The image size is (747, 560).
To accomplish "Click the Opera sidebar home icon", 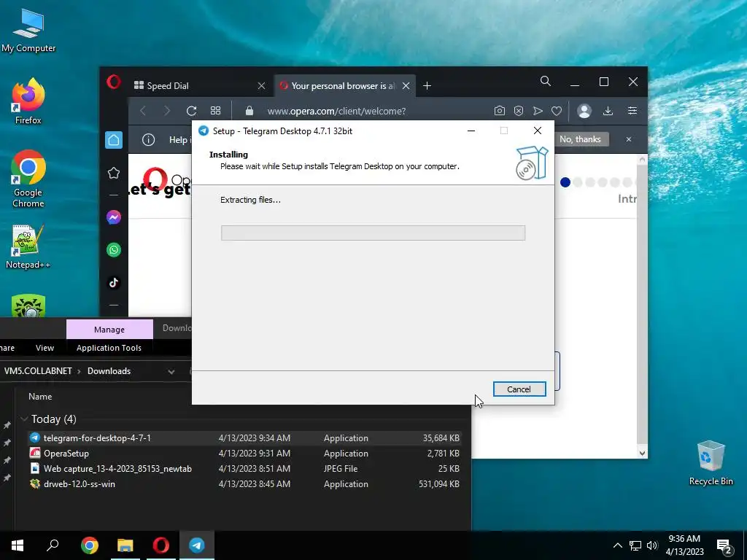I will point(114,140).
